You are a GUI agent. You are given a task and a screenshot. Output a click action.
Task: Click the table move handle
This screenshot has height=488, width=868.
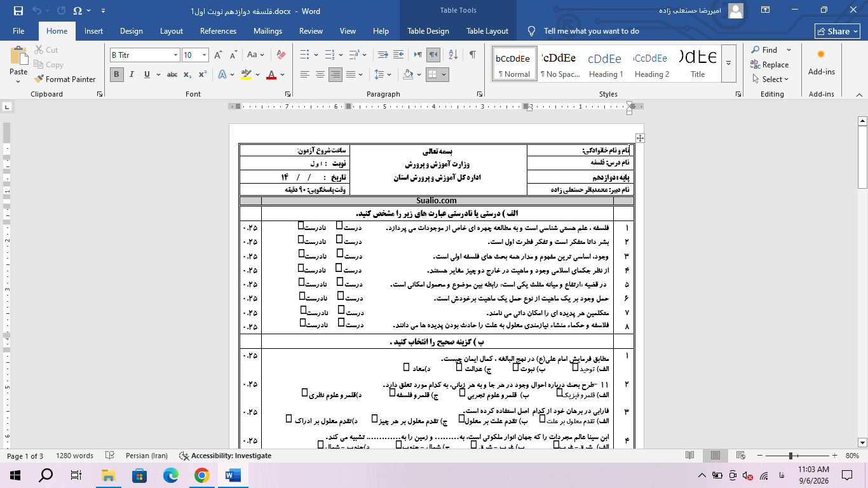pyautogui.click(x=640, y=138)
